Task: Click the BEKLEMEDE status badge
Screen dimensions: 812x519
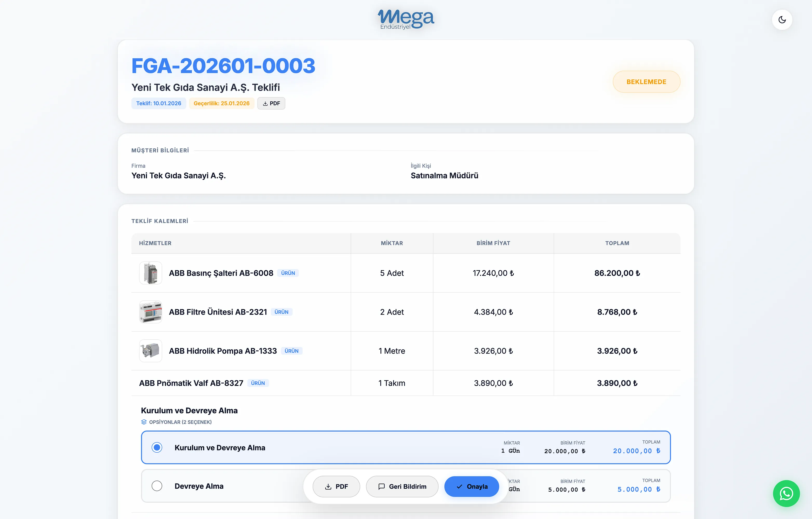Action: point(646,82)
